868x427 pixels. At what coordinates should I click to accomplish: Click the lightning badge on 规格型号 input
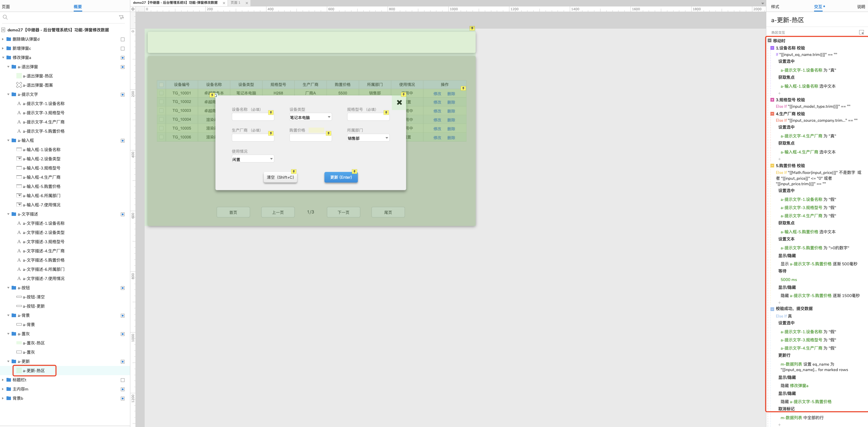[x=386, y=113]
